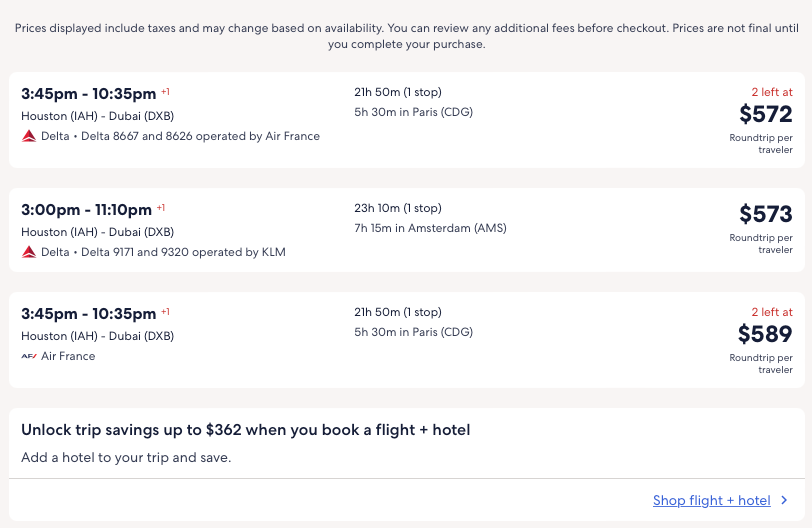
Task: Click the Unlock trip savings up to $362 heading
Action: click(x=245, y=430)
